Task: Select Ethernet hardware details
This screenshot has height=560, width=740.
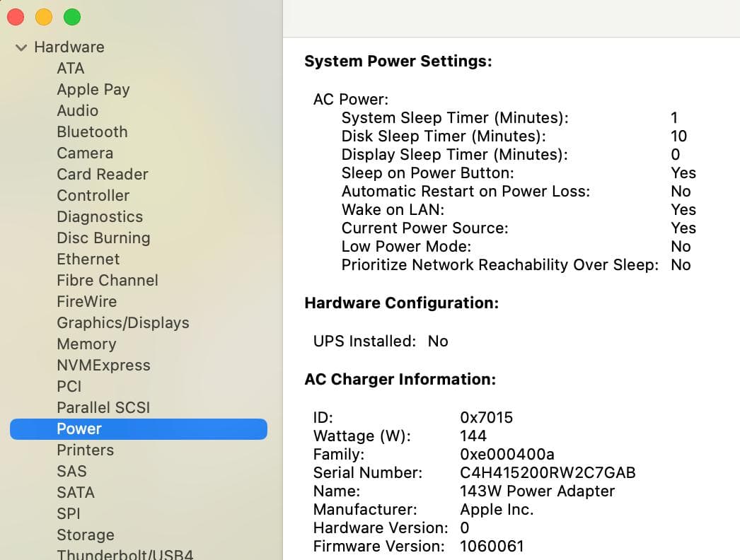Action: (88, 259)
